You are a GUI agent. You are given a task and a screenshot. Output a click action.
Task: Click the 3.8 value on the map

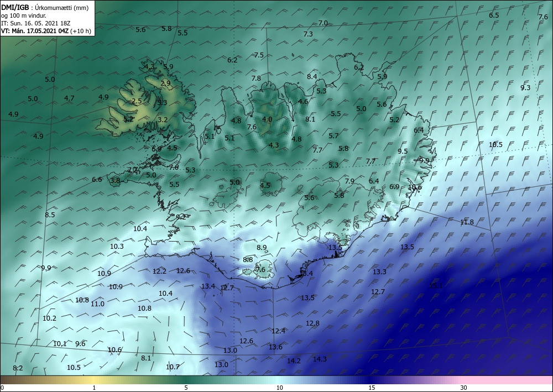click(x=115, y=181)
